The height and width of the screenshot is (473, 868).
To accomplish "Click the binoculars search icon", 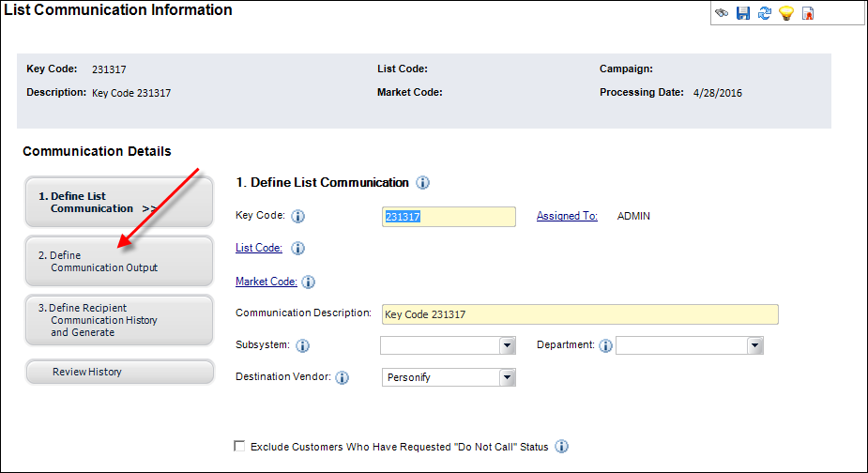I will (x=722, y=13).
